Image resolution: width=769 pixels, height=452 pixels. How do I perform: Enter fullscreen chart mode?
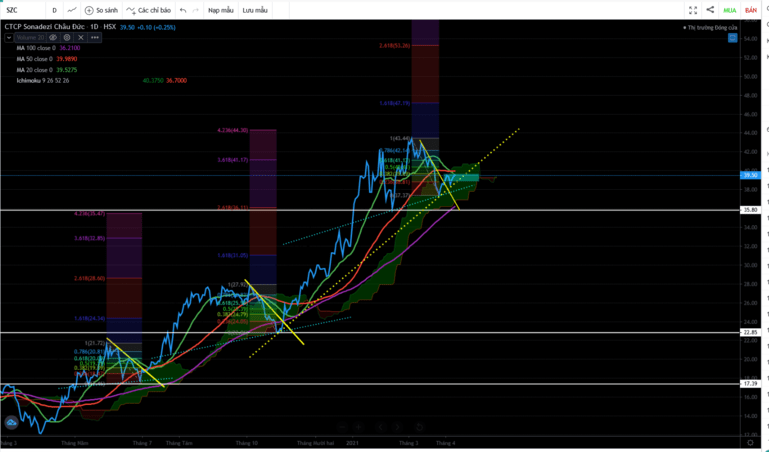tap(693, 10)
